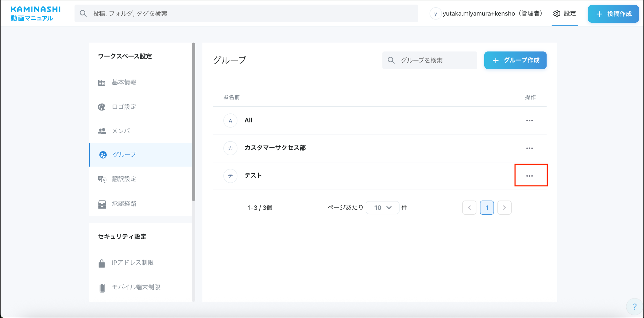Click the 基本情報 building icon

pos(102,82)
